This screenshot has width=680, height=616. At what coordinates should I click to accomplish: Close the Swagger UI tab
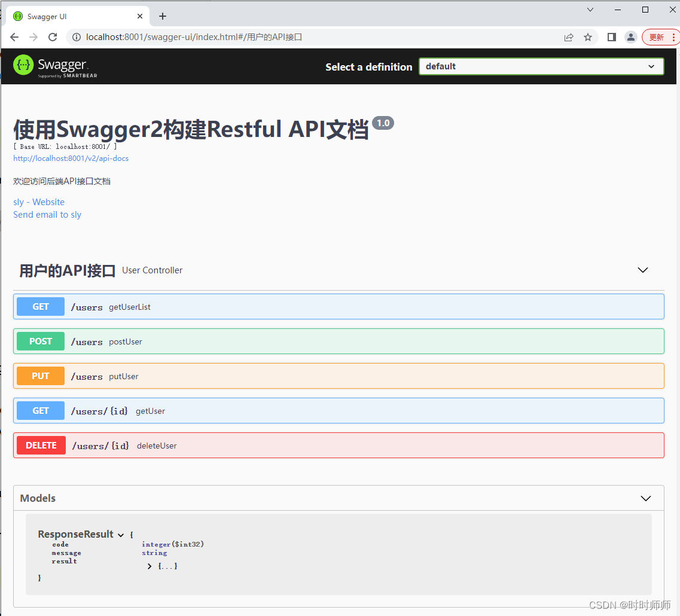[x=139, y=17]
